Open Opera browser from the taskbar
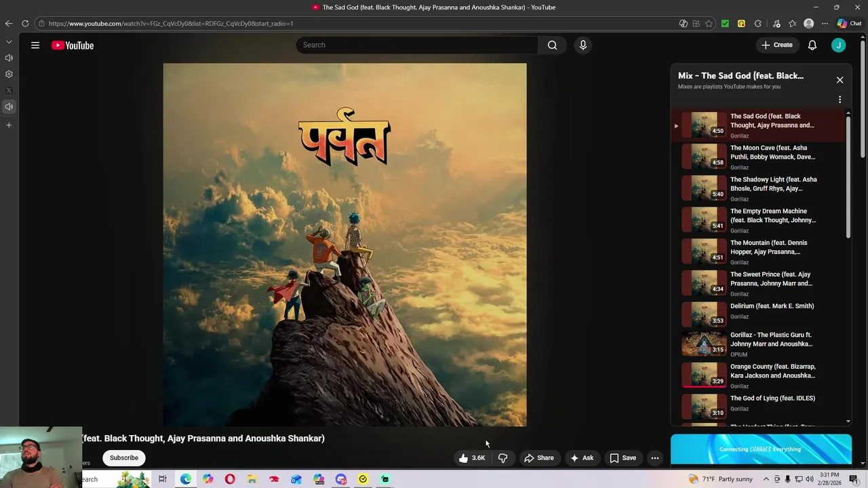Viewport: 868px width, 488px height. pyautogui.click(x=230, y=479)
